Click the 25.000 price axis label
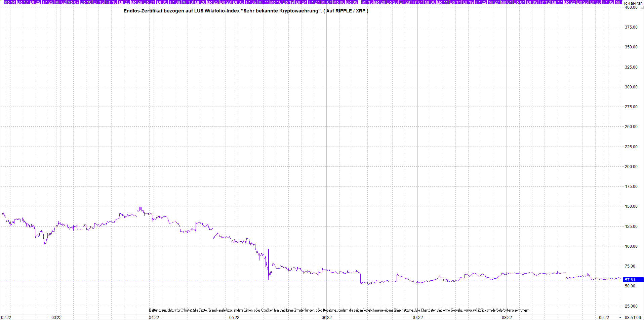 tap(631, 306)
